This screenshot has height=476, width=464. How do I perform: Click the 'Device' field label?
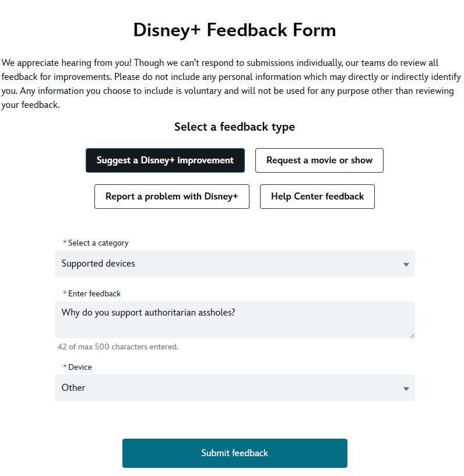coord(80,367)
